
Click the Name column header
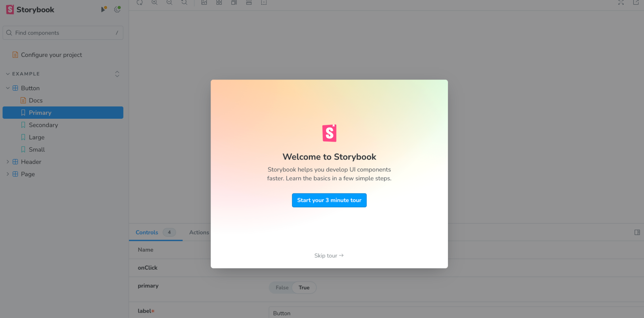click(146, 250)
